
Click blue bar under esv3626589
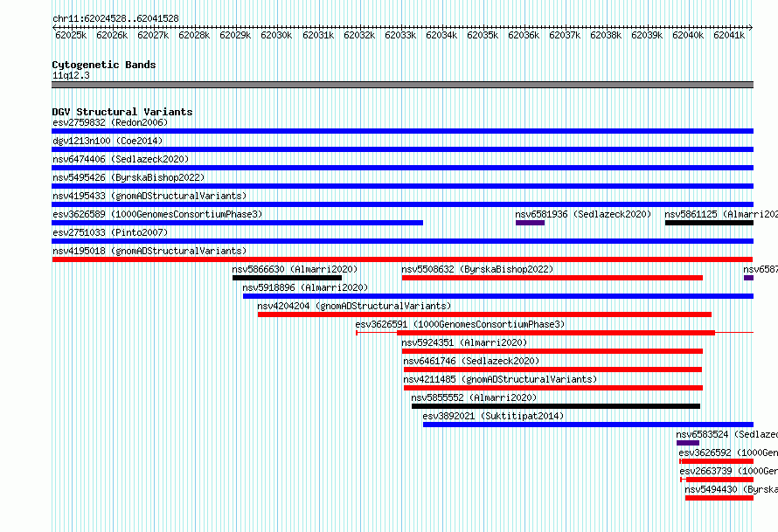pos(237,223)
